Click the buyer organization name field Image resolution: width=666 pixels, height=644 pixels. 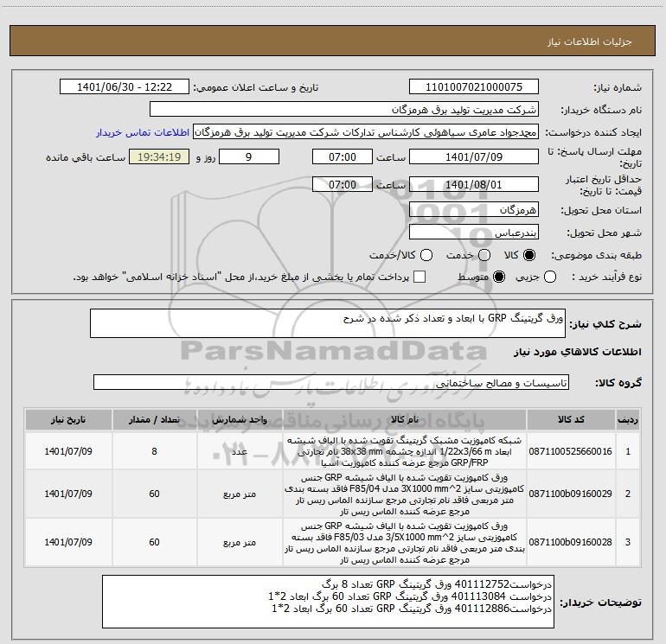[344, 110]
